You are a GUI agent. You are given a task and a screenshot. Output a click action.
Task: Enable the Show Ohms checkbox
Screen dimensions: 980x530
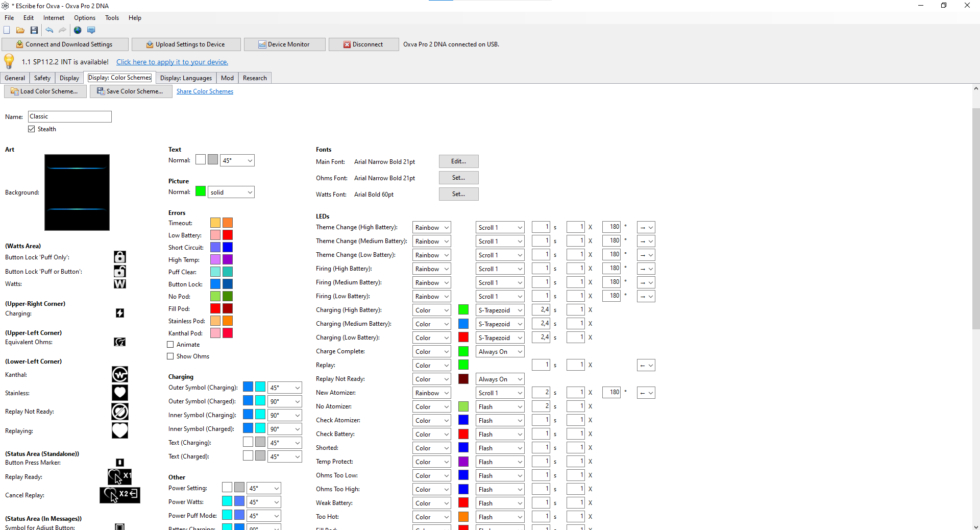pos(170,356)
